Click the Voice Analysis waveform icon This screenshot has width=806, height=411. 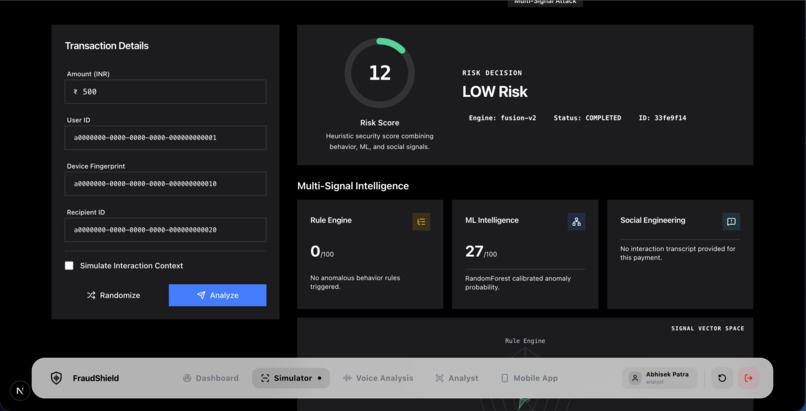point(347,378)
